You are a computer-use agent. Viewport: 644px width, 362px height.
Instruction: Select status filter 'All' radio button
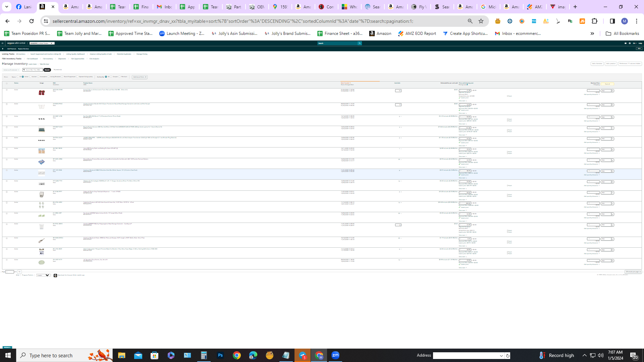click(x=18, y=77)
